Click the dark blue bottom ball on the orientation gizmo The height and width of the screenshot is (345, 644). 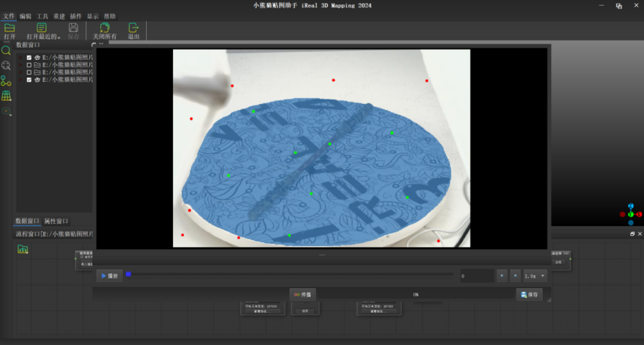point(631,223)
